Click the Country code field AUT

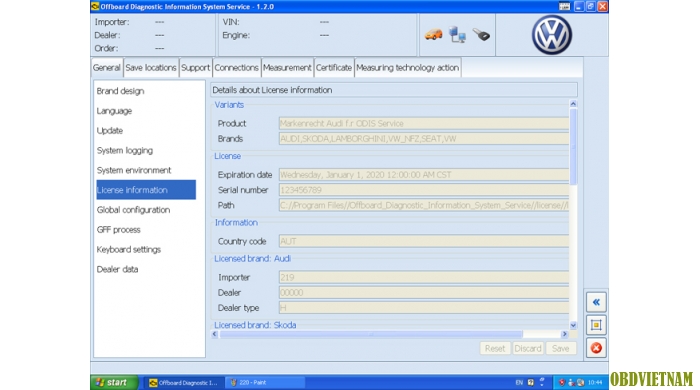click(x=424, y=241)
